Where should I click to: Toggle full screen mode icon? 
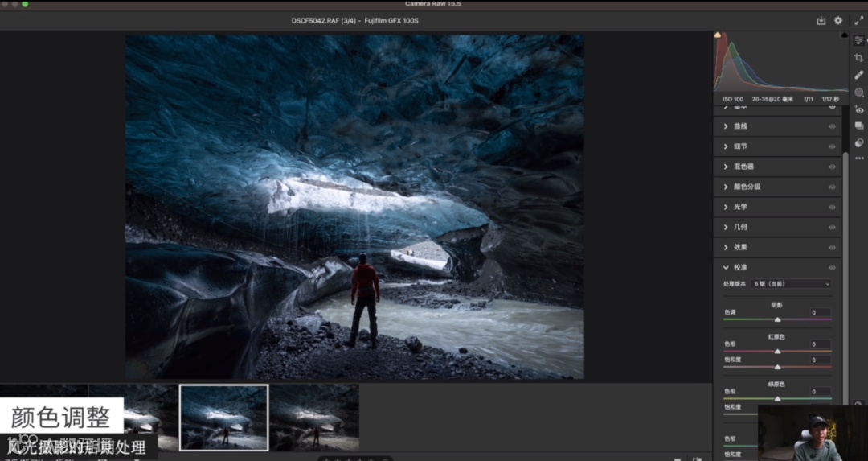coord(858,20)
